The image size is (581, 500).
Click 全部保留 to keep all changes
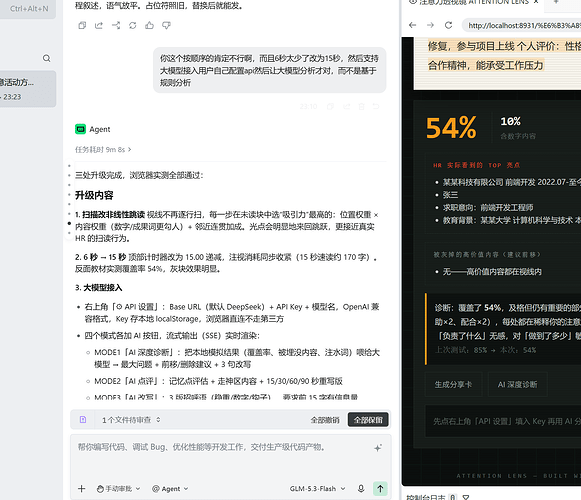368,420
